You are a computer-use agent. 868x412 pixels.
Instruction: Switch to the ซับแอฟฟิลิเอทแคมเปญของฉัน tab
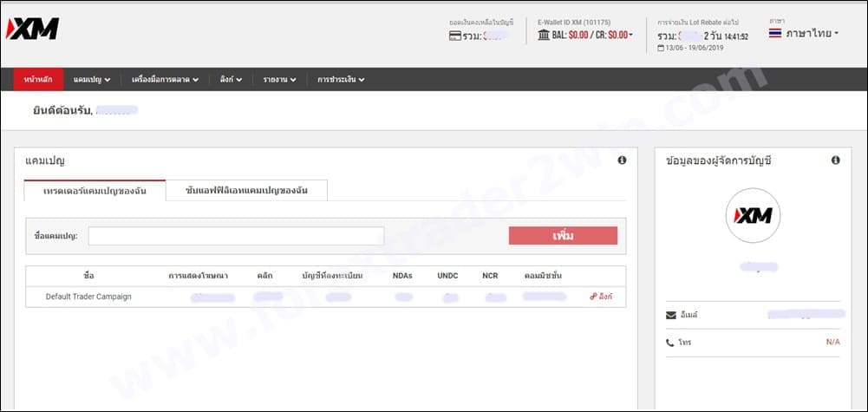pyautogui.click(x=246, y=190)
